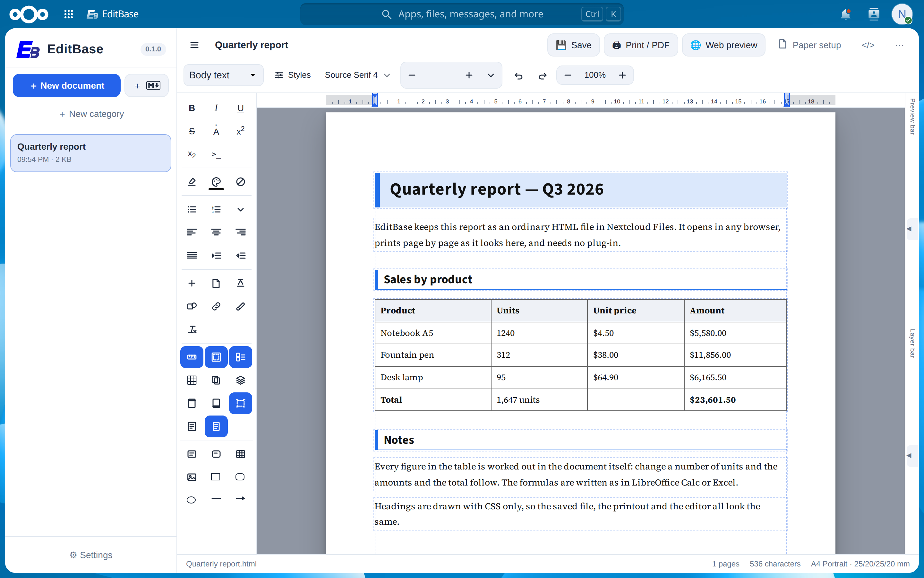Click the search field in top bar

pyautogui.click(x=462, y=14)
